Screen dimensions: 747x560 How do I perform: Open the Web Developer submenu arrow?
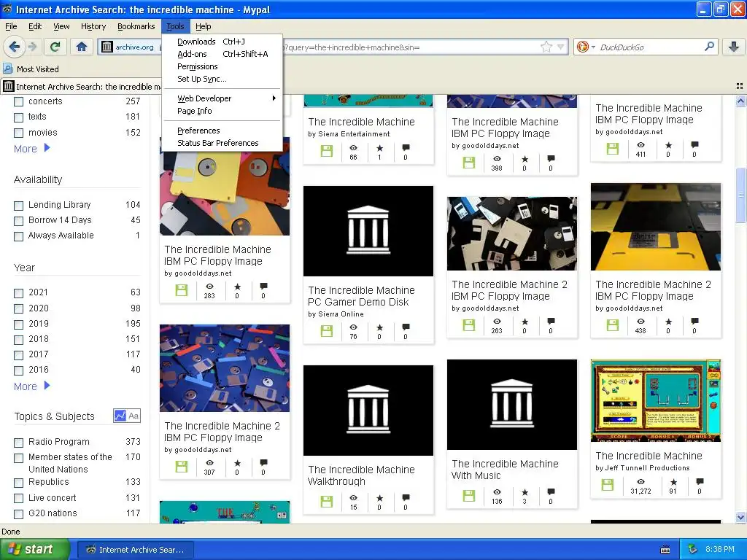(274, 98)
